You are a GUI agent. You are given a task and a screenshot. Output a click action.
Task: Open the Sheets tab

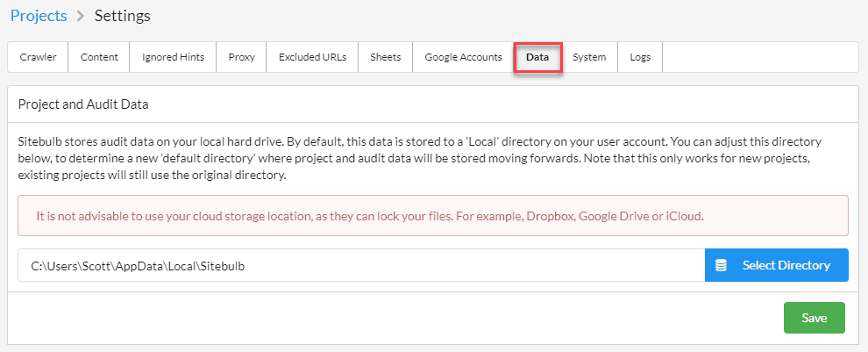(x=385, y=57)
